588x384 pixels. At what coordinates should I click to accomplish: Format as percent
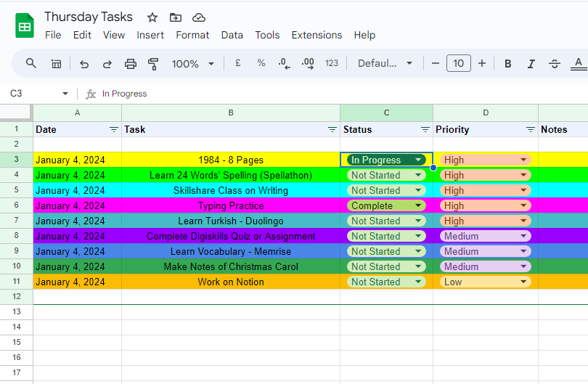tap(261, 63)
